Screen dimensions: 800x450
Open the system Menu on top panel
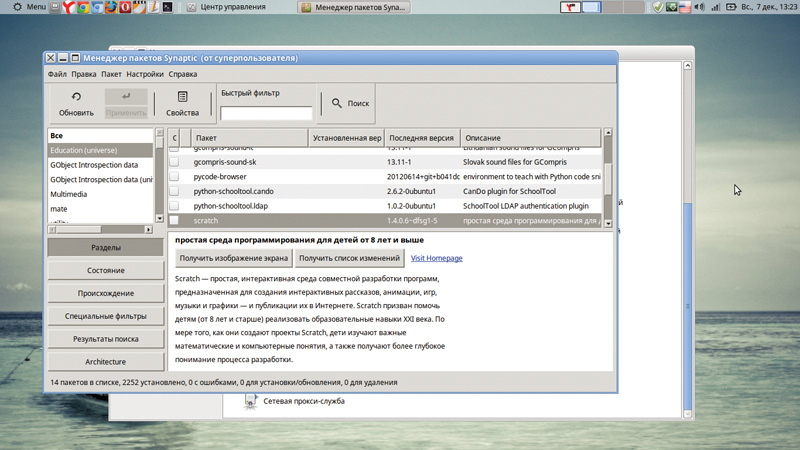(28, 7)
